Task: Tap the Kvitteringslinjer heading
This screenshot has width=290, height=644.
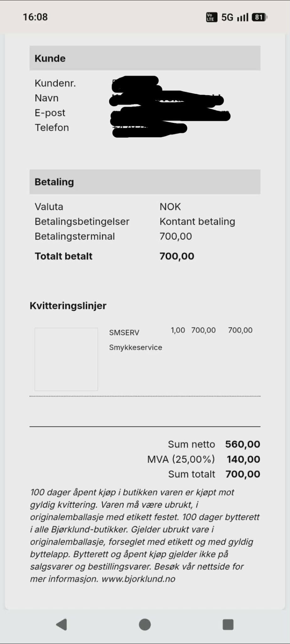Action: [68, 305]
